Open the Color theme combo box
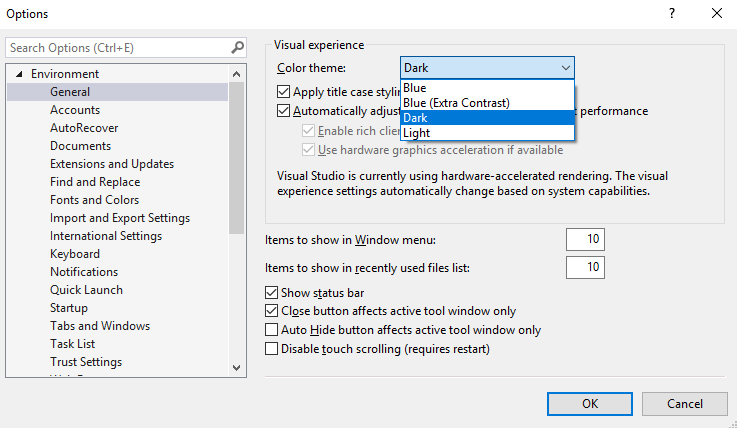The width and height of the screenshot is (737, 428). [487, 68]
